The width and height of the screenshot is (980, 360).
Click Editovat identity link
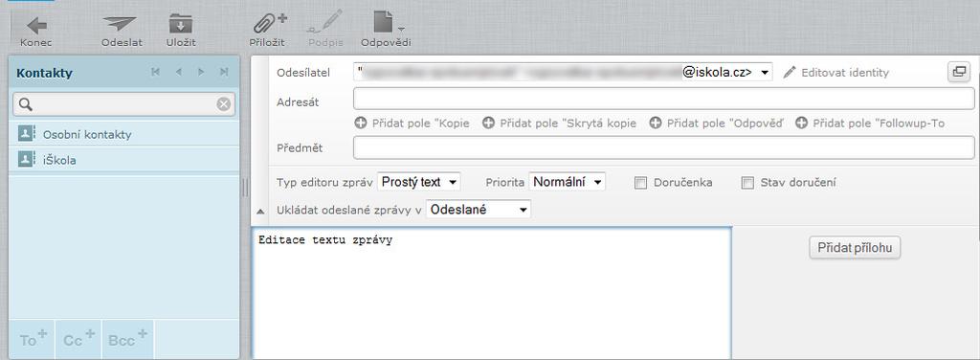(x=845, y=73)
